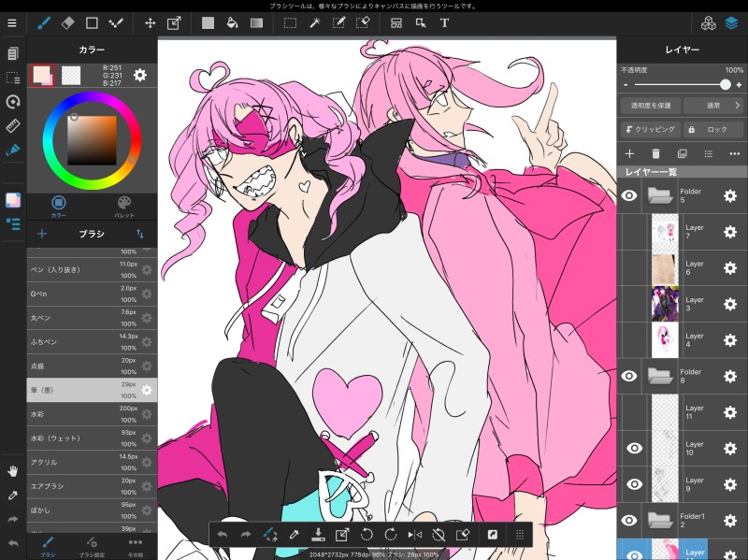Toggle 透明度を保護 protect alpha

(651, 106)
